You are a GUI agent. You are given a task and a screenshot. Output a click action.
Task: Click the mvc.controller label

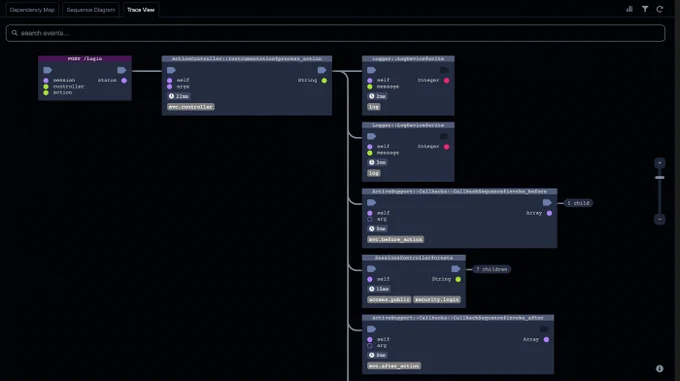pos(190,107)
